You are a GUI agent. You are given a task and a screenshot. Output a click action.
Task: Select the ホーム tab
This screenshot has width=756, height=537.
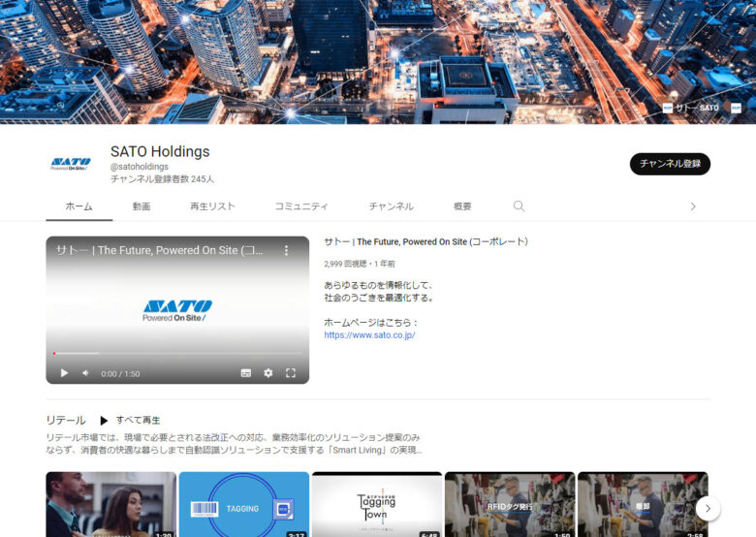[79, 206]
